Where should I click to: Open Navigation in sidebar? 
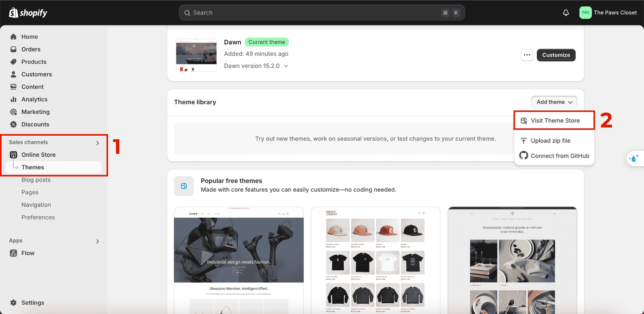click(x=36, y=205)
